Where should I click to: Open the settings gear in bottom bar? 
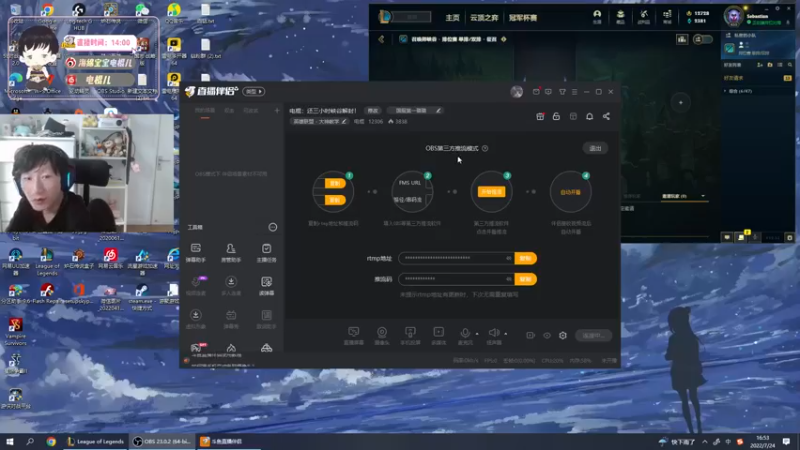563,335
